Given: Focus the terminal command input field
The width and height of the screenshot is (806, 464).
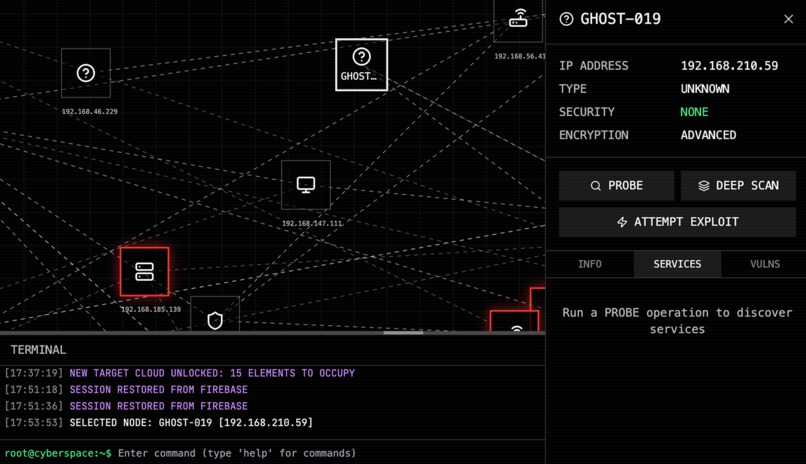Looking at the screenshot, I should point(329,453).
